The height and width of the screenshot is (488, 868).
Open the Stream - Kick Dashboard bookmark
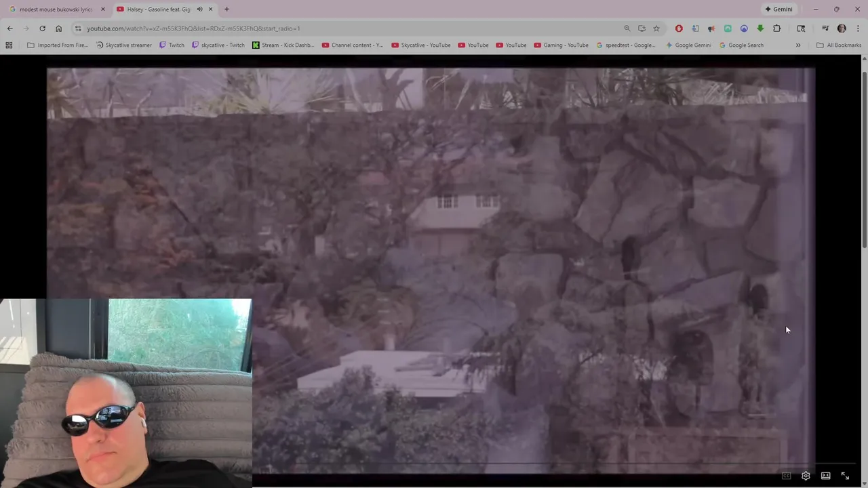(283, 45)
